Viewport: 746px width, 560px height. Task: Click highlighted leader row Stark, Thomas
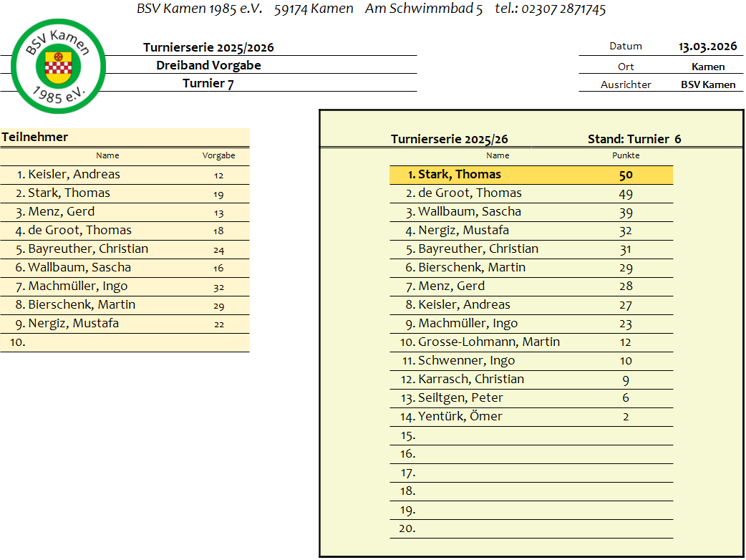pos(459,175)
